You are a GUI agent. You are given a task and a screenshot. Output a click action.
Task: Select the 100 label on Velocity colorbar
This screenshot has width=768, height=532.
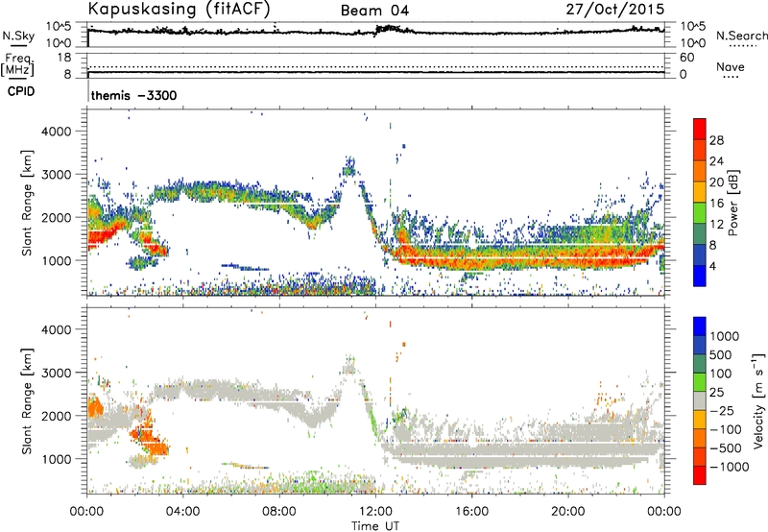(720, 374)
